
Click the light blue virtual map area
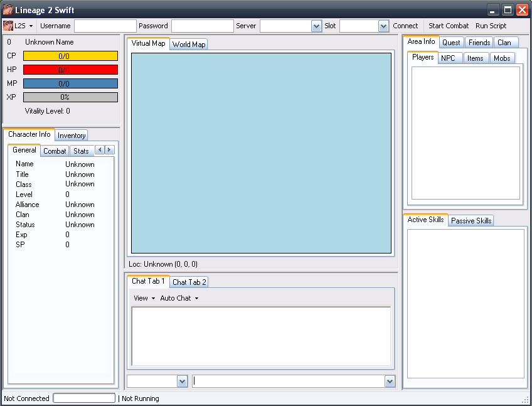[261, 153]
